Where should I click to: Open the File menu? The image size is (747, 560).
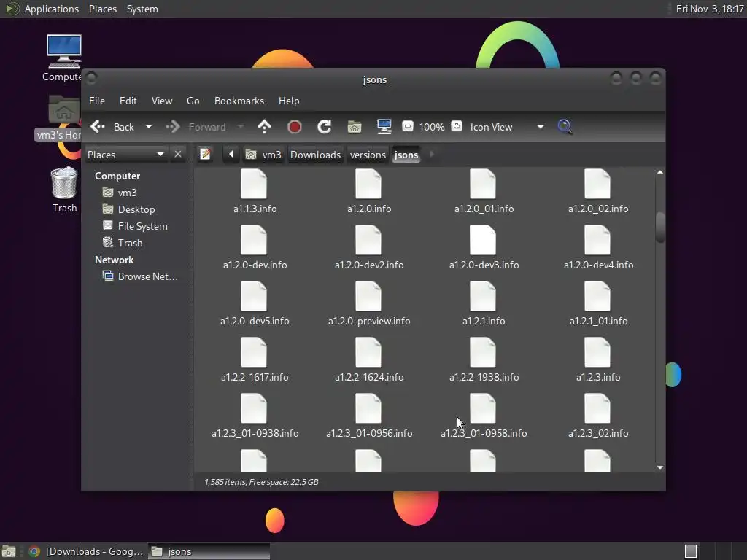click(97, 101)
